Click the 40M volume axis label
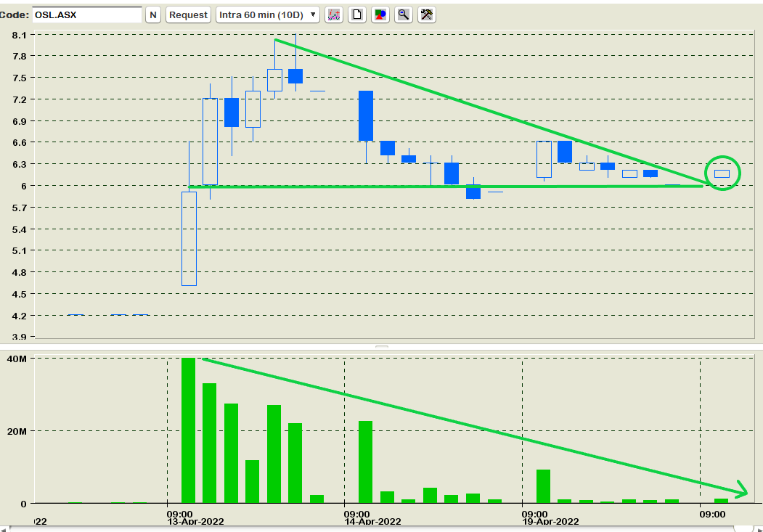763x532 pixels. pos(17,359)
